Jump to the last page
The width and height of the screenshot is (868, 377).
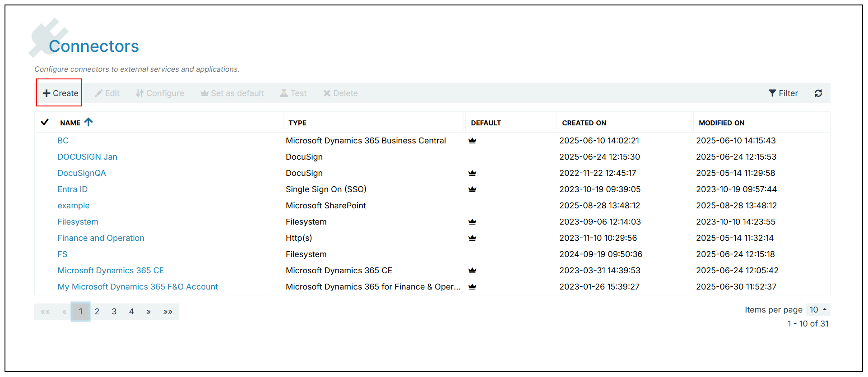168,312
